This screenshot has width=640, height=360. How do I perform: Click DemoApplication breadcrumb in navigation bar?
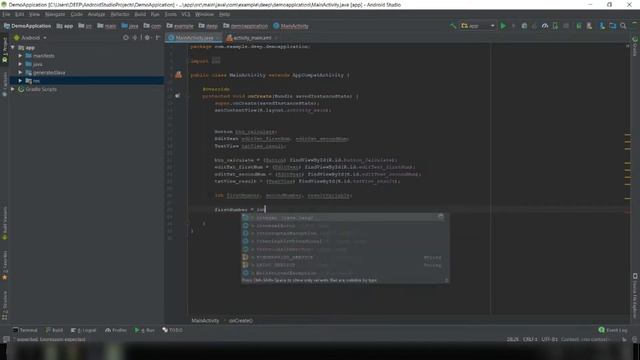[x=27, y=26]
